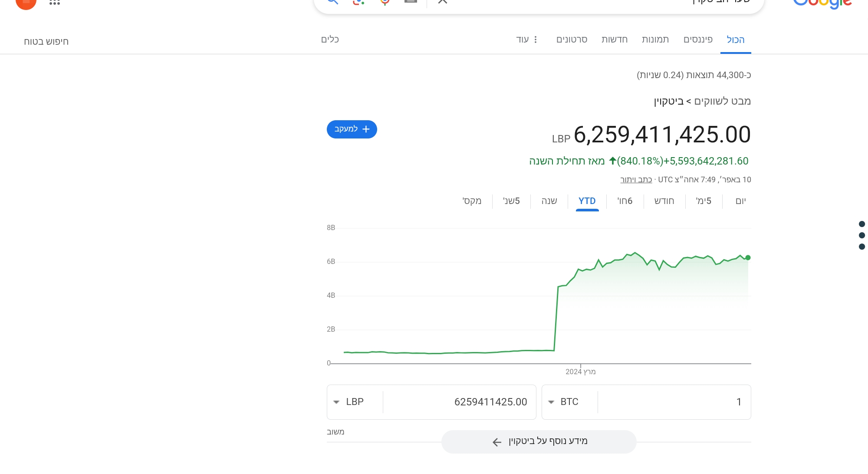Image resolution: width=868 pixels, height=474 pixels.
Task: Select the 6-month chart range
Action: coord(625,201)
